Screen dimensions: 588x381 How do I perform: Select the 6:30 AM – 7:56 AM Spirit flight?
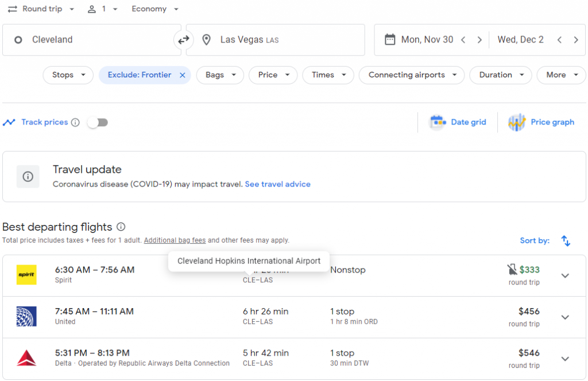[x=295, y=276]
